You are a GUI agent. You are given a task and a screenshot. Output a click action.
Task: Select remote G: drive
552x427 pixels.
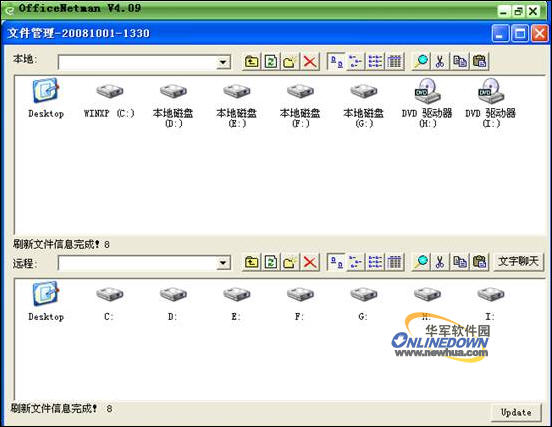pyautogui.click(x=363, y=303)
